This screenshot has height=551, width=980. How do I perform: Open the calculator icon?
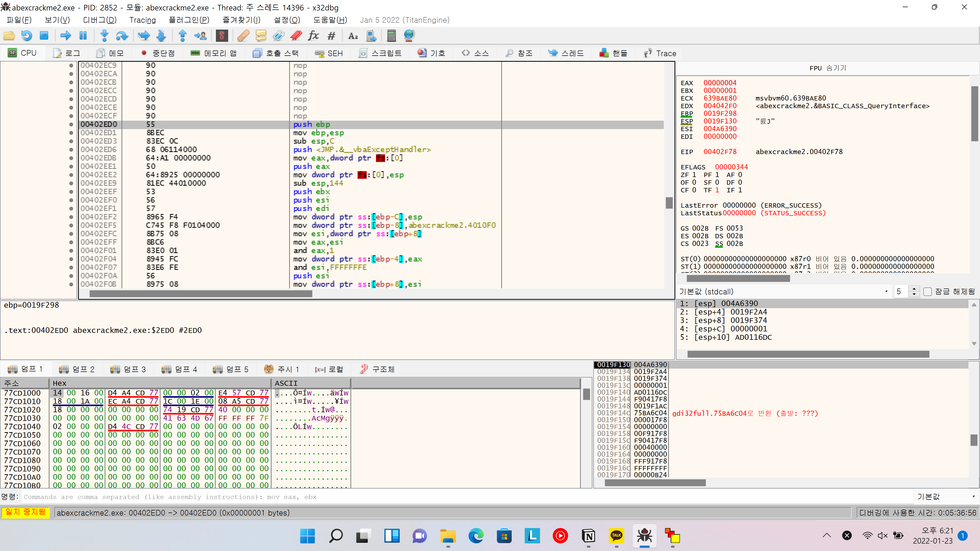391,36
